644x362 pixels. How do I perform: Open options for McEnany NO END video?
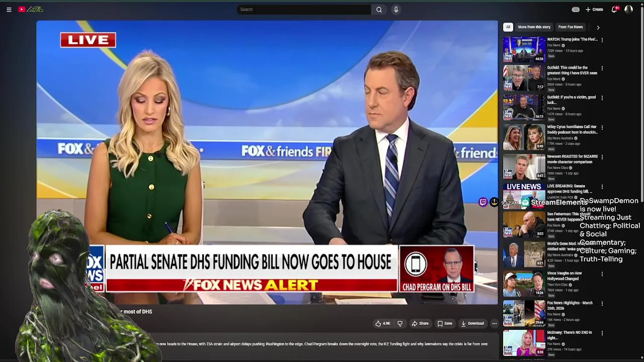[602, 333]
